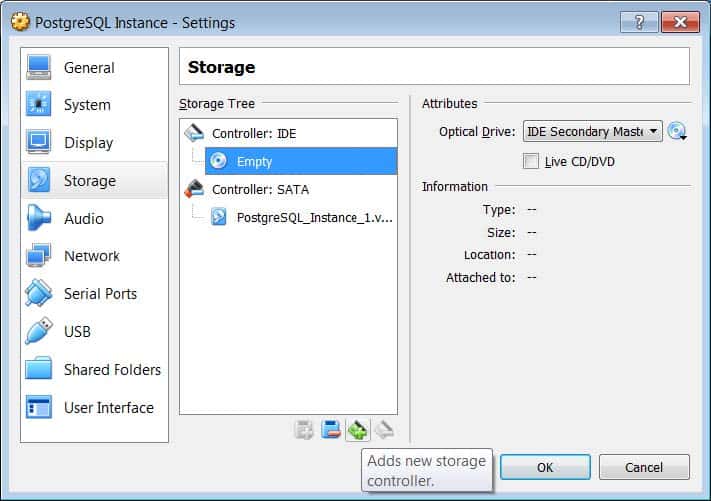Select Controller: SATA in storage tree
Viewport: 711px width, 501px height.
tap(288, 189)
